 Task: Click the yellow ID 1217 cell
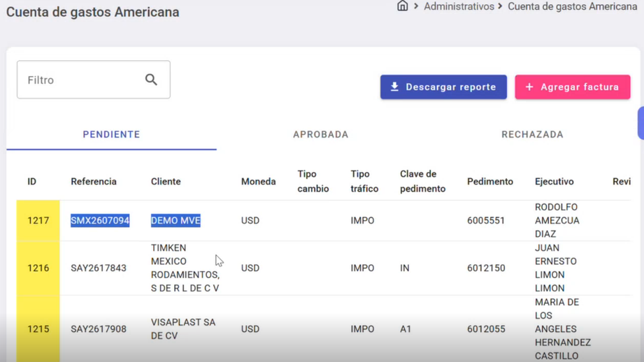[38, 220]
